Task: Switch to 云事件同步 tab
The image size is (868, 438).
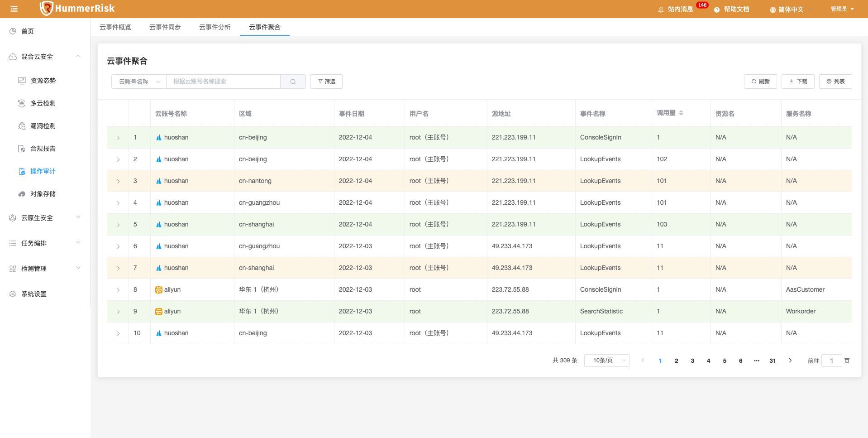Action: (165, 27)
